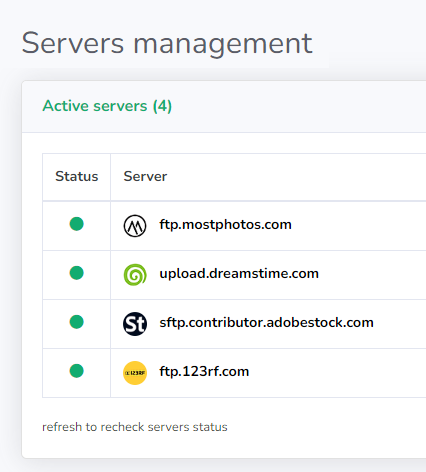The image size is (426, 472).
Task: Click the refresh to recheck servers status text
Action: 135,427
